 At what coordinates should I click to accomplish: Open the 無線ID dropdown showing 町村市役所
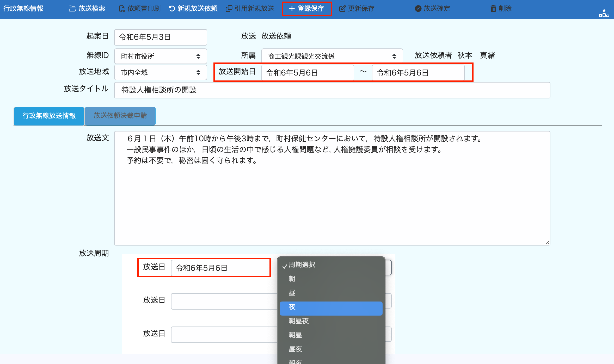click(x=161, y=56)
